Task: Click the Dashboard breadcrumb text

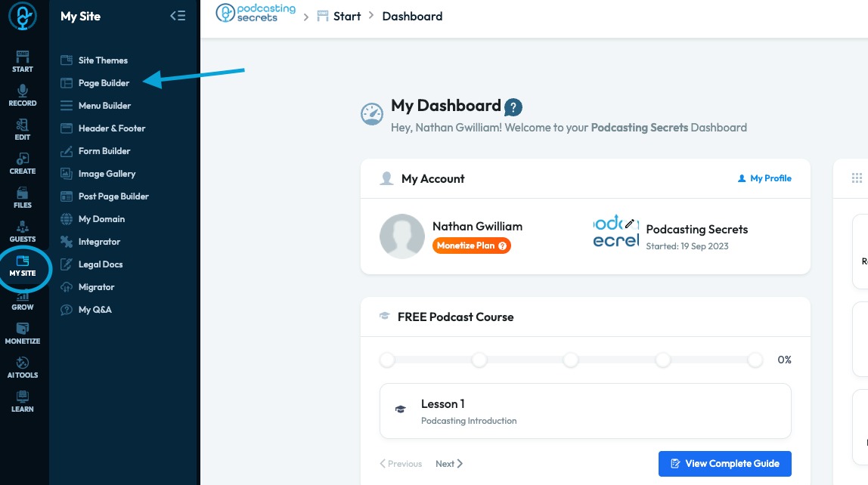Action: pyautogui.click(x=412, y=16)
